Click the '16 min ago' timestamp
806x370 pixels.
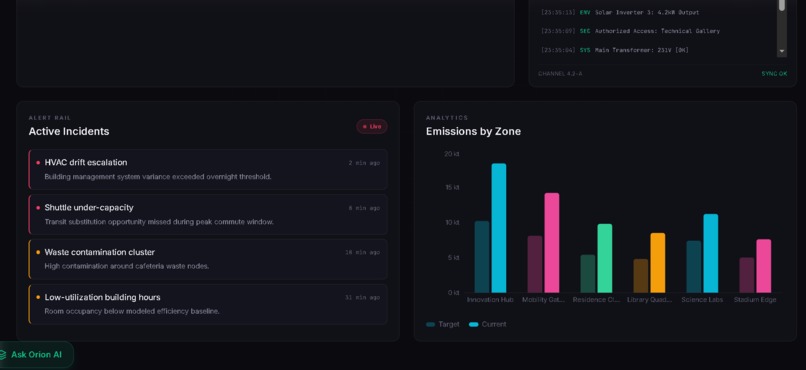click(362, 252)
